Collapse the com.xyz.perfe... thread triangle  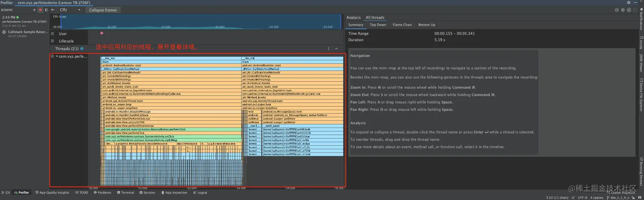[57, 56]
